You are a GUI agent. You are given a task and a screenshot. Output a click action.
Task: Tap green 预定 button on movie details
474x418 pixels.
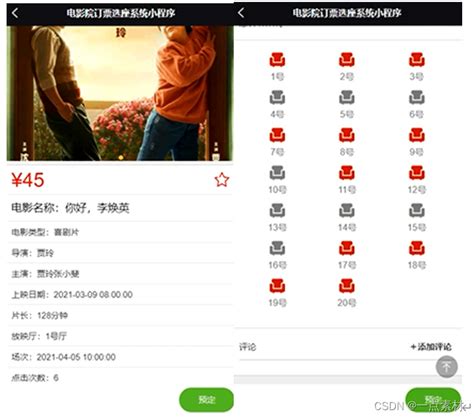(x=206, y=400)
